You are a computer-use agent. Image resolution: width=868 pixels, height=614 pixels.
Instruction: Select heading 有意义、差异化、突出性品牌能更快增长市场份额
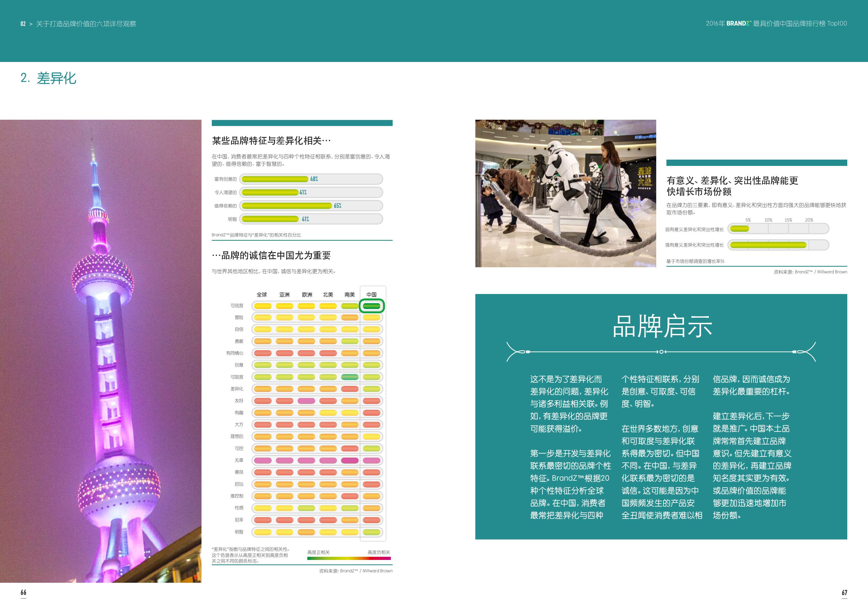tap(732, 186)
